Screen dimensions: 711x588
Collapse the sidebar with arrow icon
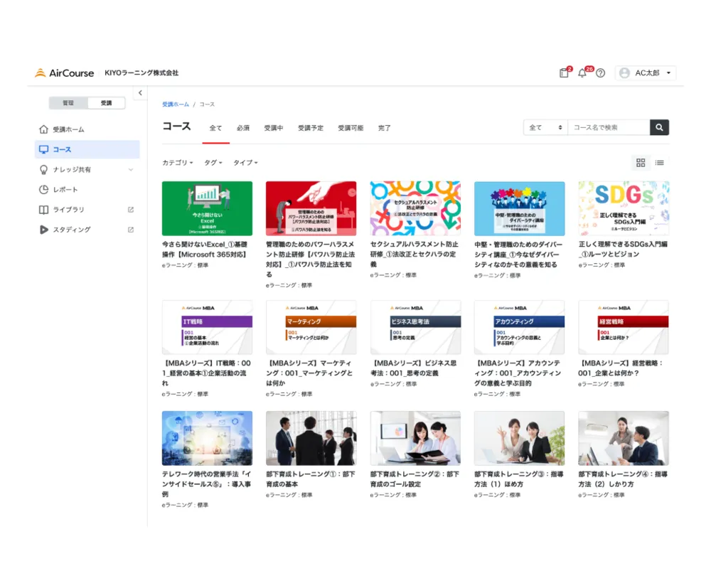pos(140,93)
